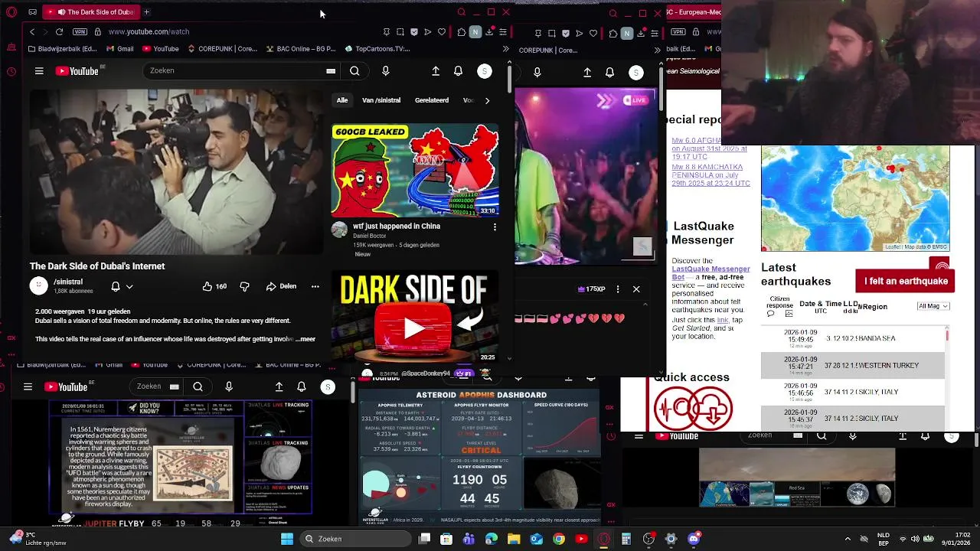
Task: Close the 175XP chat panel with X
Action: pyautogui.click(x=636, y=289)
